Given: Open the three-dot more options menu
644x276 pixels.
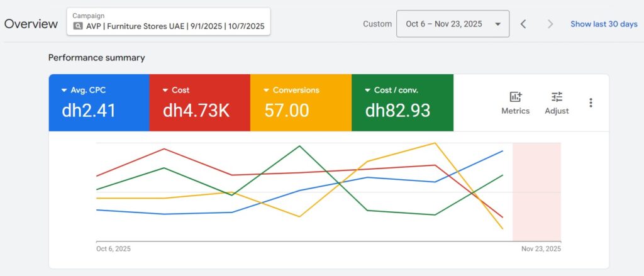Looking at the screenshot, I should [591, 102].
